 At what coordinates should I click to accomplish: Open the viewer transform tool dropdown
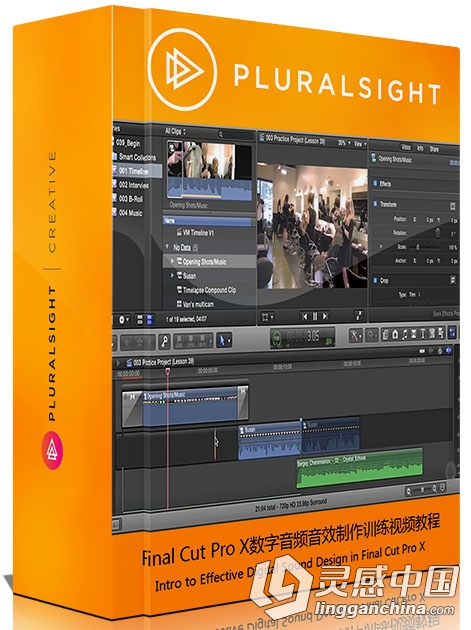(268, 317)
